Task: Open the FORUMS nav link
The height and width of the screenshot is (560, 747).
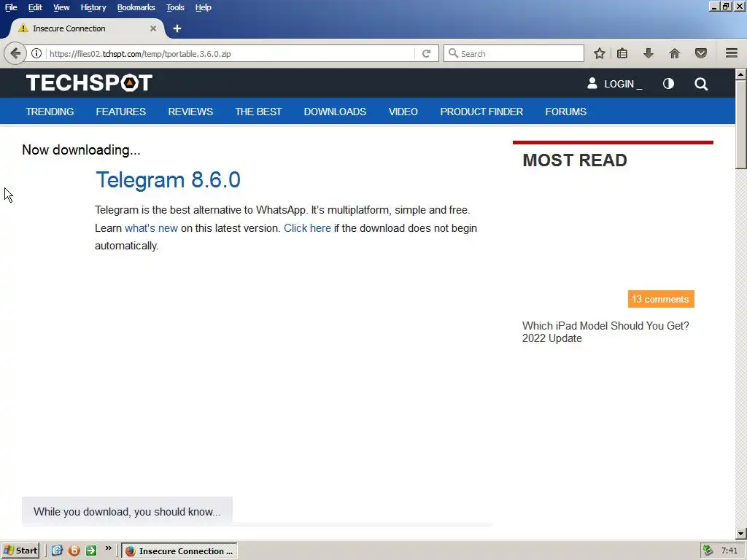Action: [x=566, y=112]
